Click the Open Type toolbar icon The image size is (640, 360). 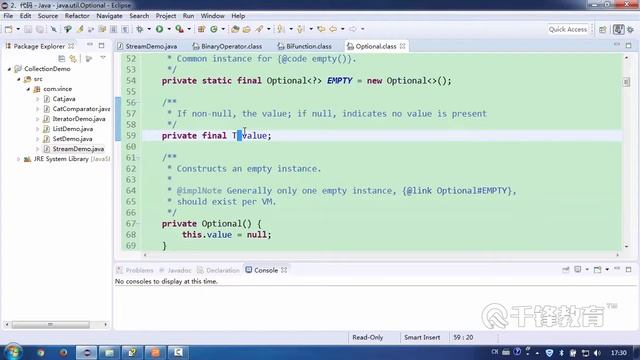pyautogui.click(x=235, y=29)
